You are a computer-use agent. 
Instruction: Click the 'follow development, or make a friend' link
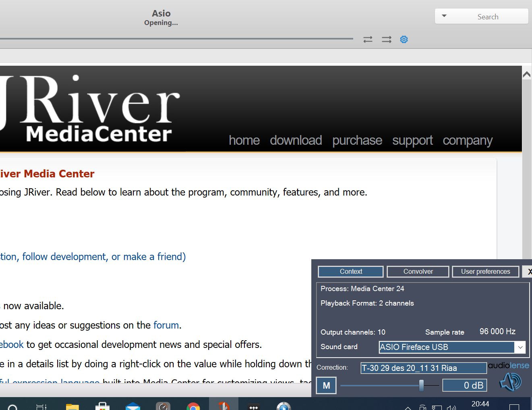pos(93,257)
